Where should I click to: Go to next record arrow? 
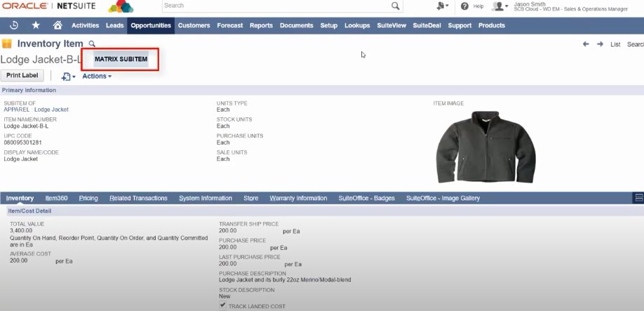tap(600, 44)
